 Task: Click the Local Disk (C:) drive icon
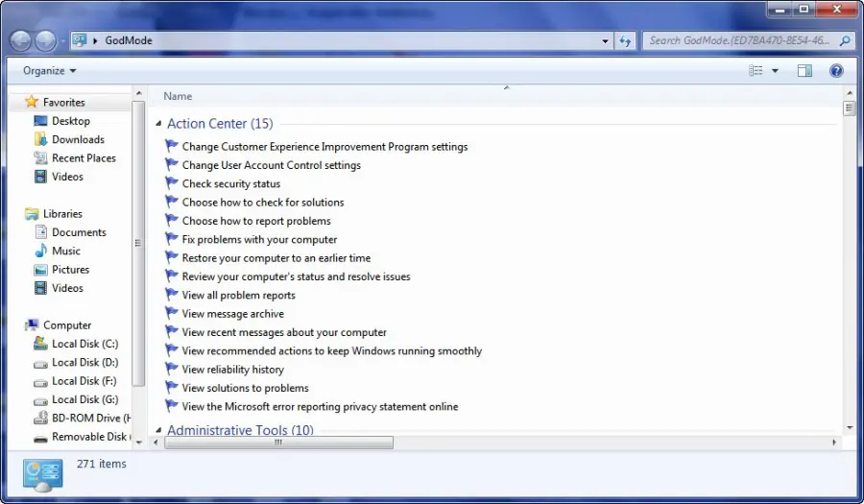[x=40, y=344]
